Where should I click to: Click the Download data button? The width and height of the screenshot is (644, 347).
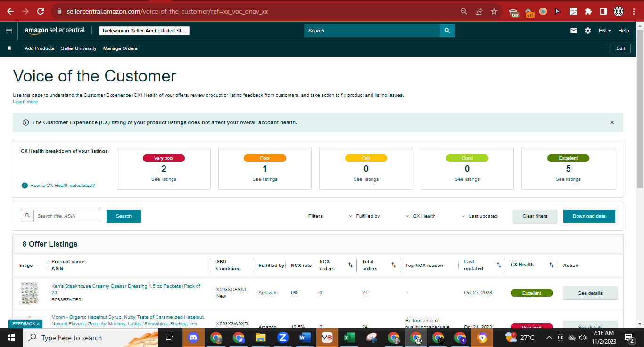(589, 216)
